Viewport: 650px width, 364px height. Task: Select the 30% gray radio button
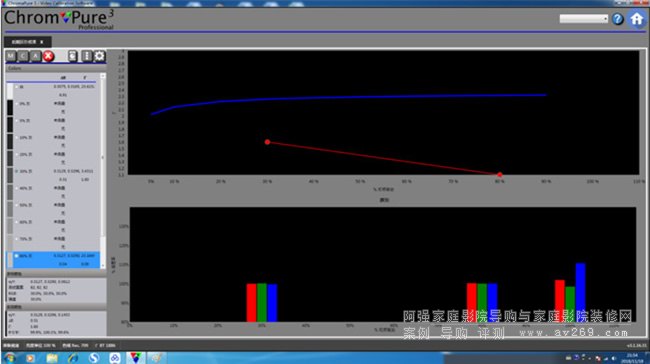click(17, 171)
